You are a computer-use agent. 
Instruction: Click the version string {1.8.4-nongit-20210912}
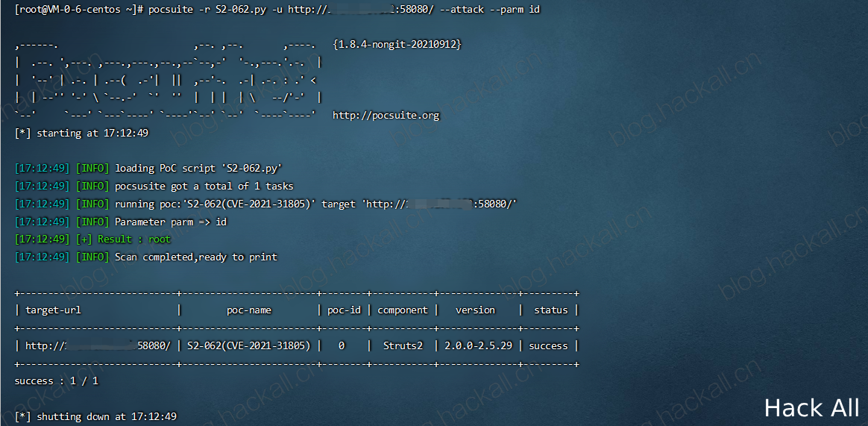coord(397,44)
